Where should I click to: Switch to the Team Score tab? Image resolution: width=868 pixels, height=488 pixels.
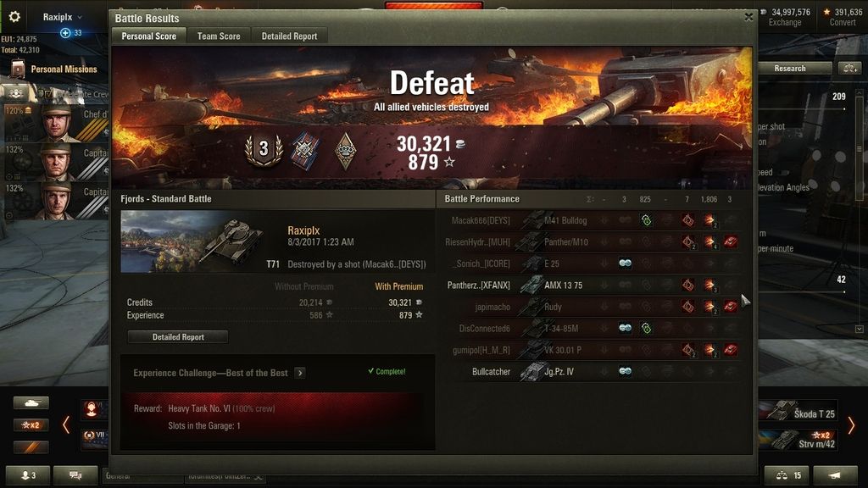(x=219, y=36)
